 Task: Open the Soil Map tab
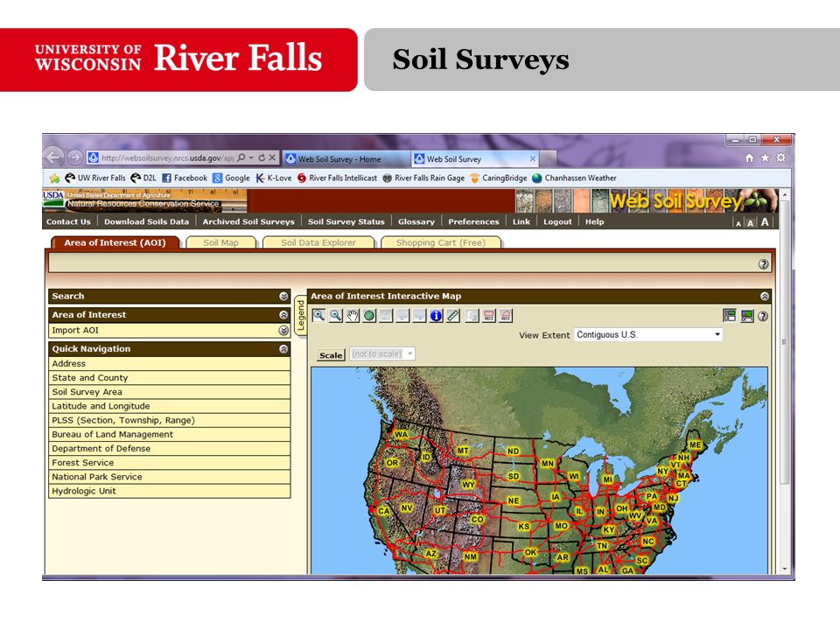[x=220, y=242]
